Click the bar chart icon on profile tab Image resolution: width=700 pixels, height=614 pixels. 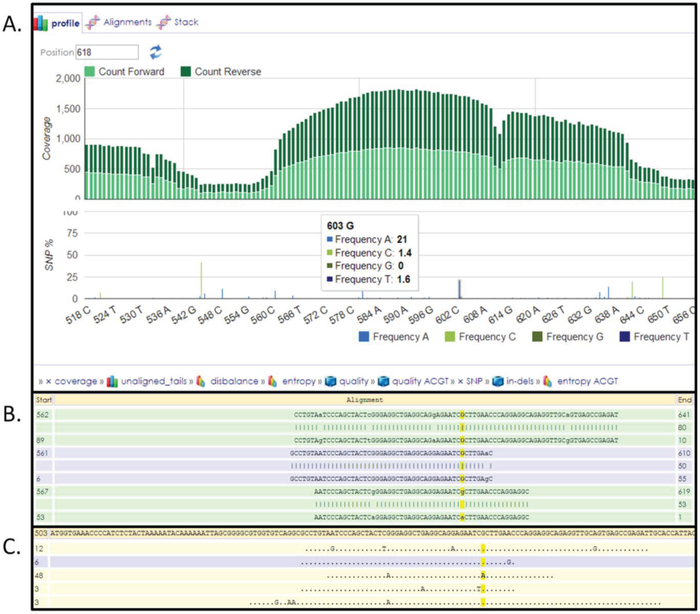pyautogui.click(x=41, y=23)
